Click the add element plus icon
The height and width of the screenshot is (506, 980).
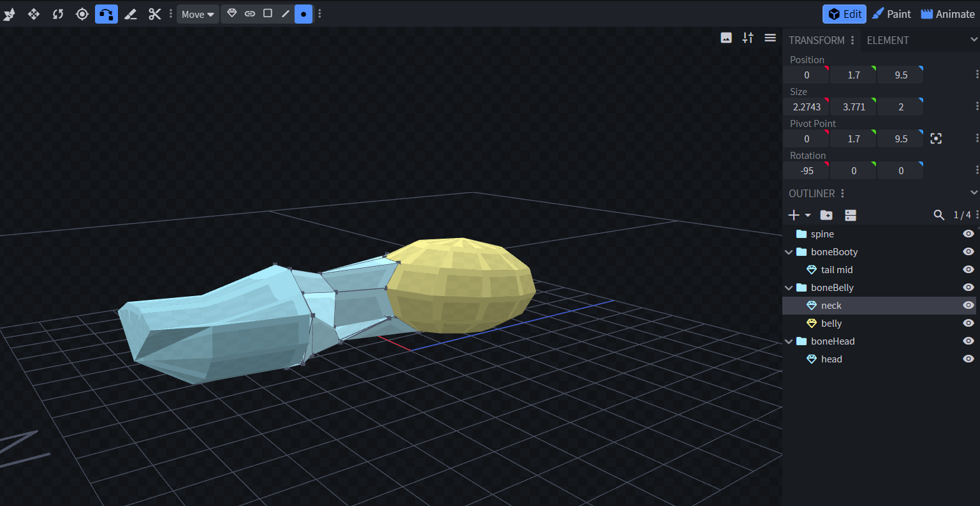pyautogui.click(x=794, y=215)
